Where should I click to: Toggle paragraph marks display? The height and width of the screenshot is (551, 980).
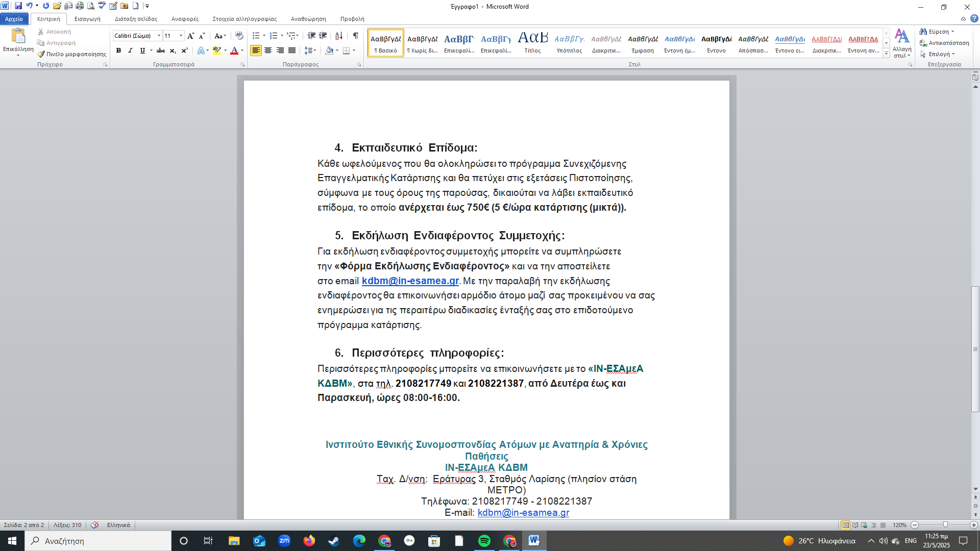point(355,36)
